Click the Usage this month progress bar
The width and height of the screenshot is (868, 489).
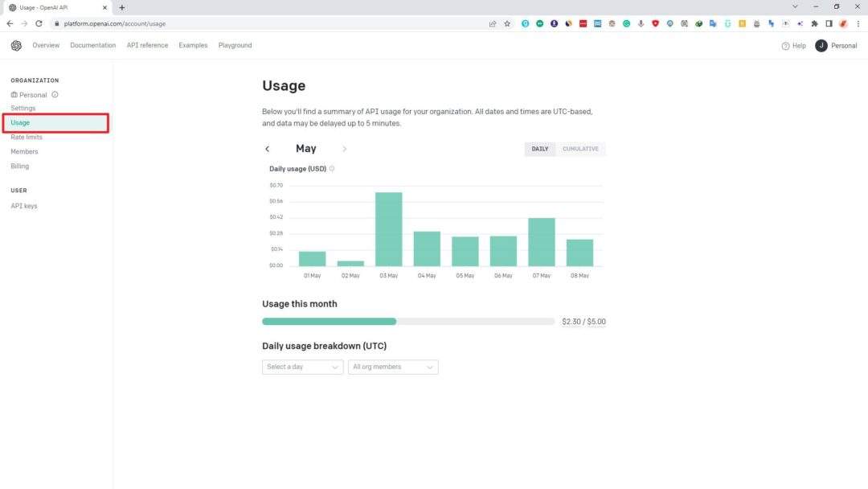pyautogui.click(x=408, y=321)
